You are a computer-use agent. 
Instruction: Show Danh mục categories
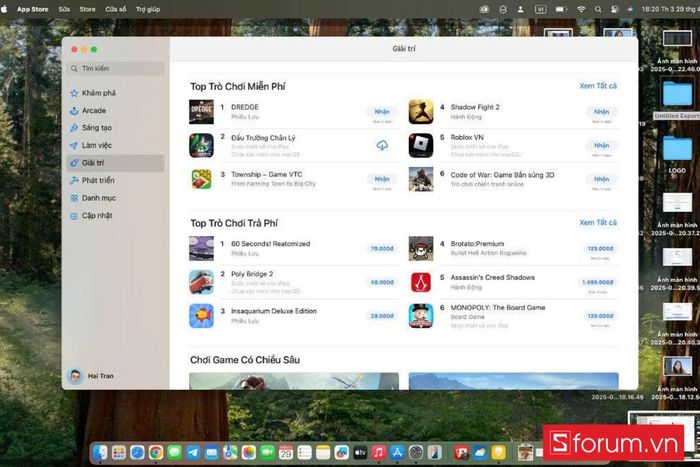click(116, 198)
